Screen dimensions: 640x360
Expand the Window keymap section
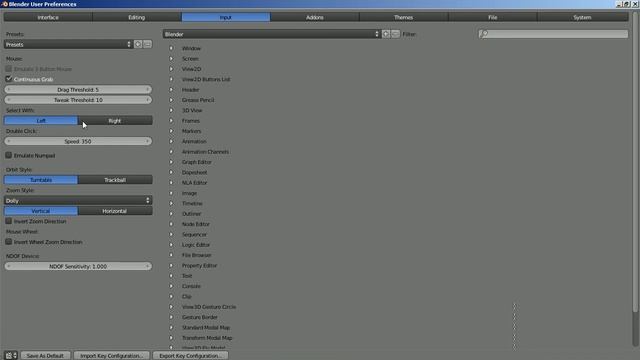click(171, 48)
